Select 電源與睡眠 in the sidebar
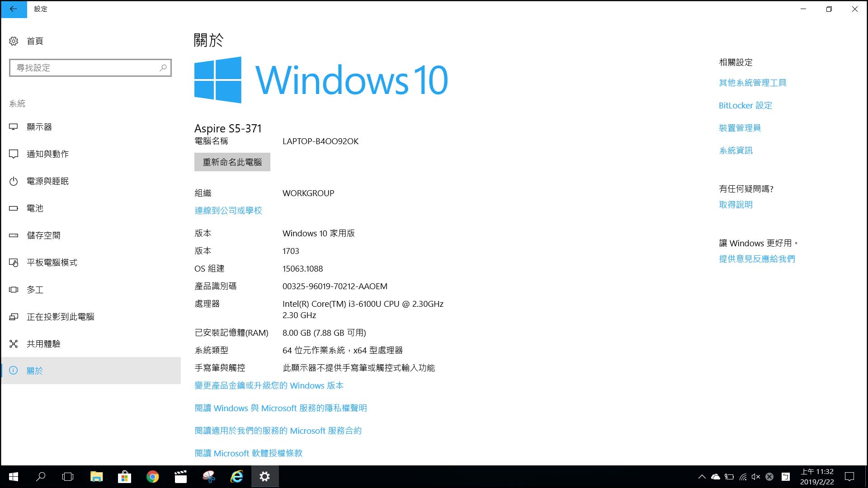 point(90,181)
